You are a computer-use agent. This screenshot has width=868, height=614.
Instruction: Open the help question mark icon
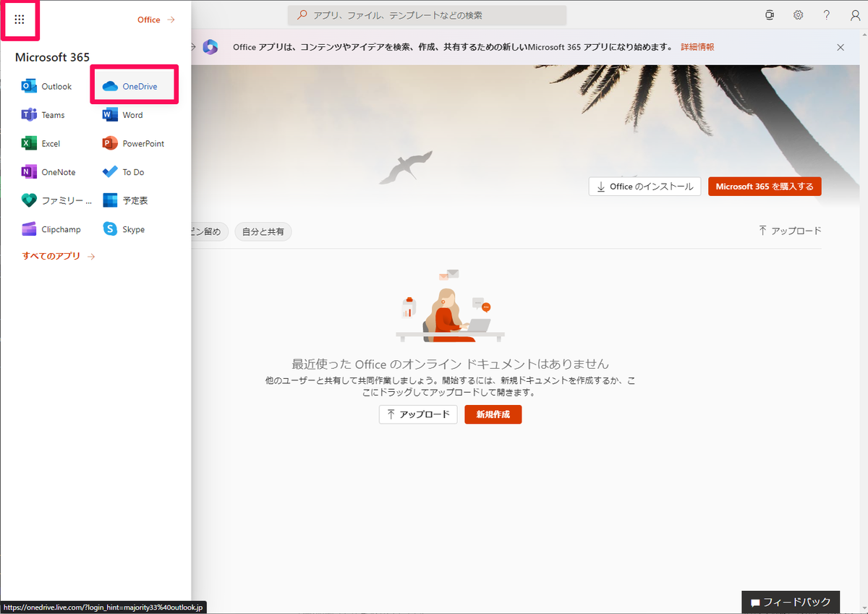pos(827,15)
